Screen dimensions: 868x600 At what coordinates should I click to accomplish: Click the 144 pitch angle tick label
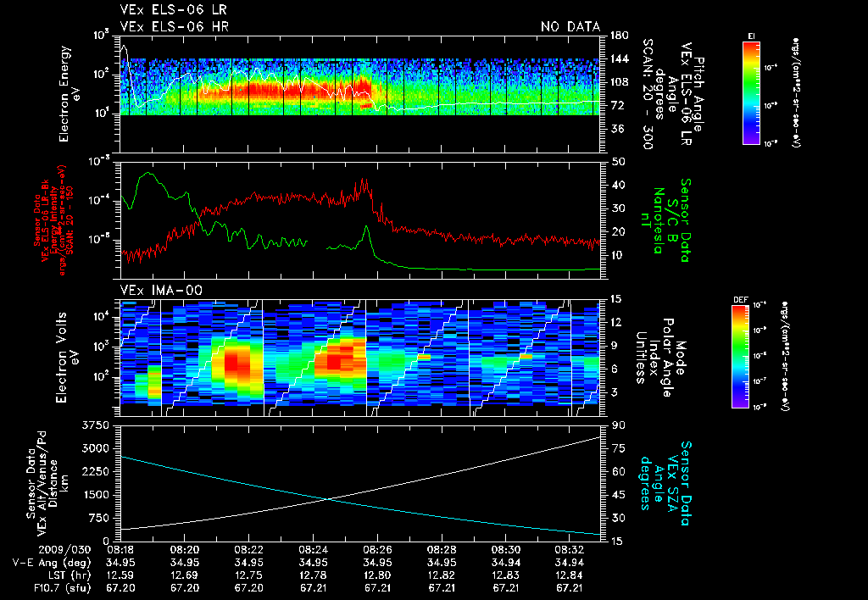pos(619,58)
